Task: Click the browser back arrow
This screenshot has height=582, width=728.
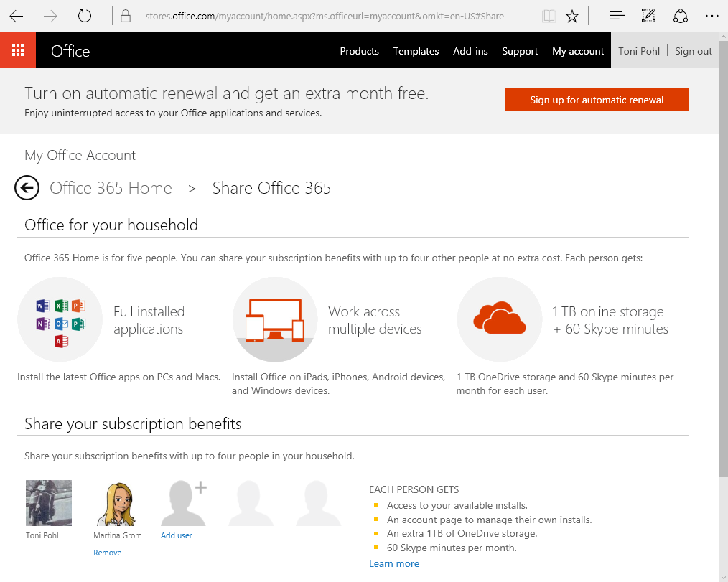Action: [17, 16]
